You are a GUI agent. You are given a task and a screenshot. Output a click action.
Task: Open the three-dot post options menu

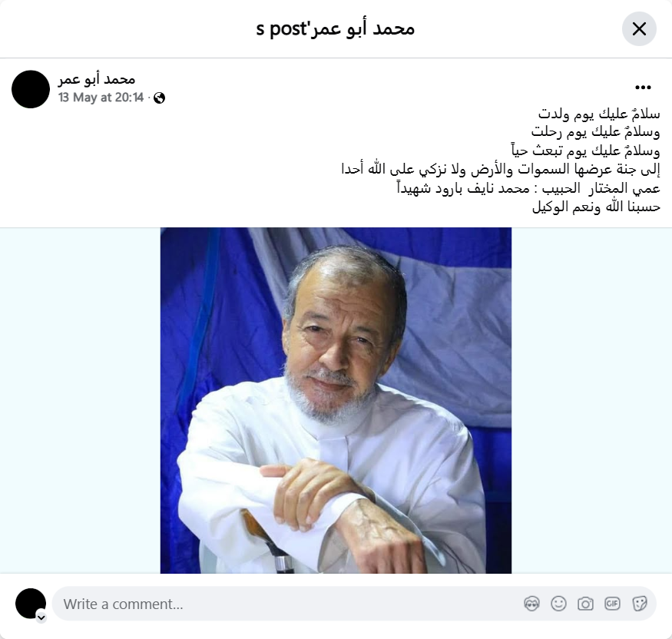(643, 88)
